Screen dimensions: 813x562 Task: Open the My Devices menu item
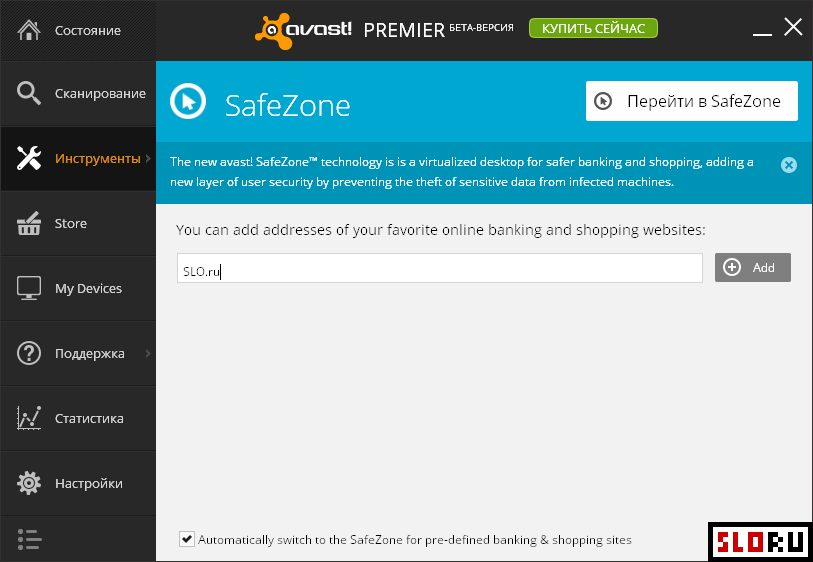(78, 288)
